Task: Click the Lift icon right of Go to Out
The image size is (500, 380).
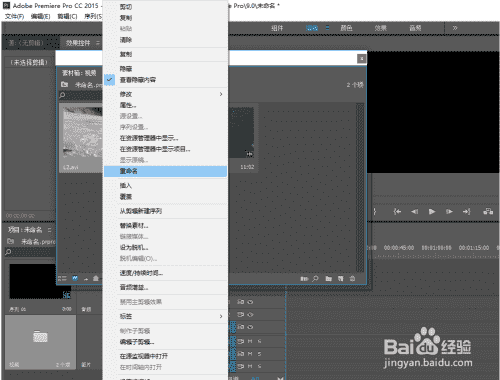Action: click(x=488, y=211)
